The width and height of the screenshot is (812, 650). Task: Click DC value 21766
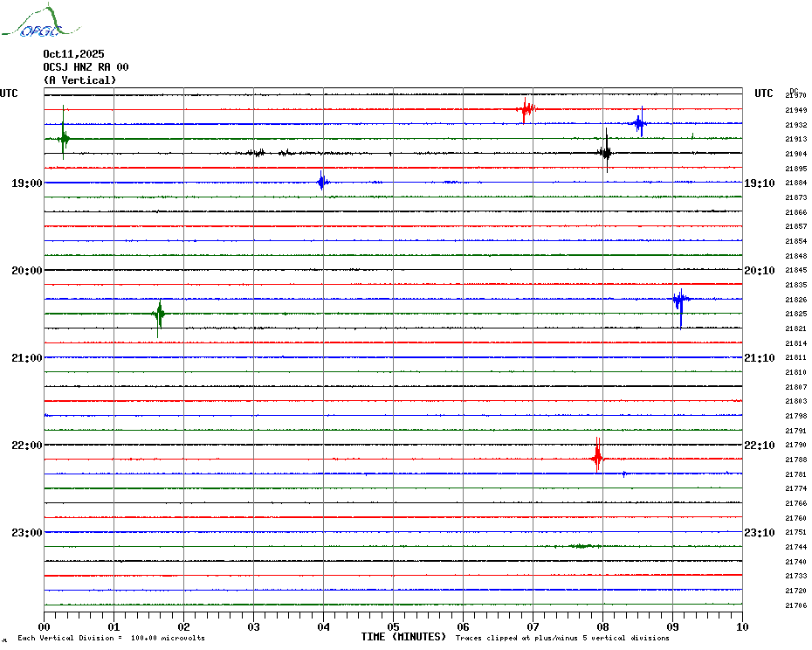coord(796,503)
